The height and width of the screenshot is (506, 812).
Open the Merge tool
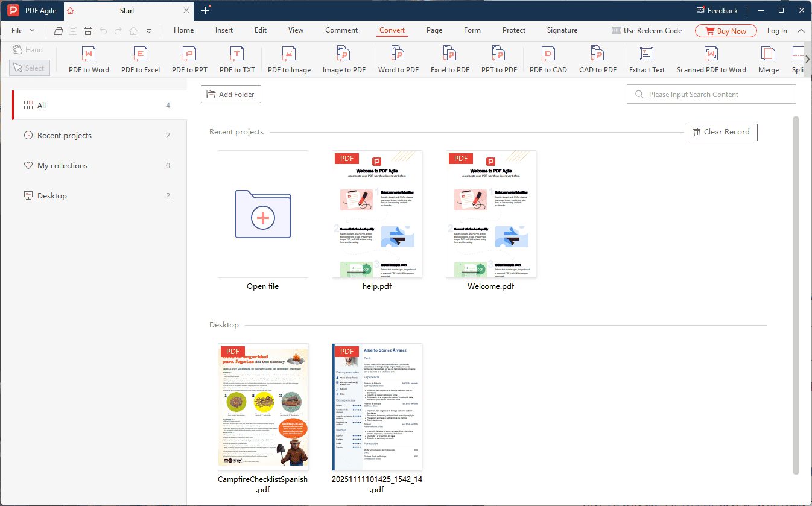(768, 59)
